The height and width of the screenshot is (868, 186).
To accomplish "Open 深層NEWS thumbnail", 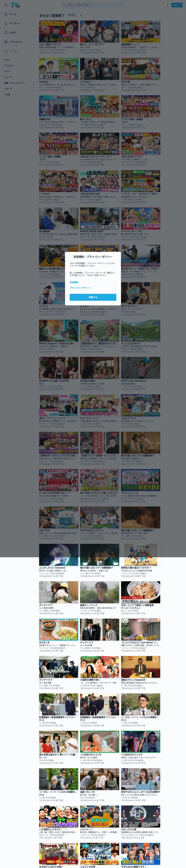I will click(x=58, y=106).
